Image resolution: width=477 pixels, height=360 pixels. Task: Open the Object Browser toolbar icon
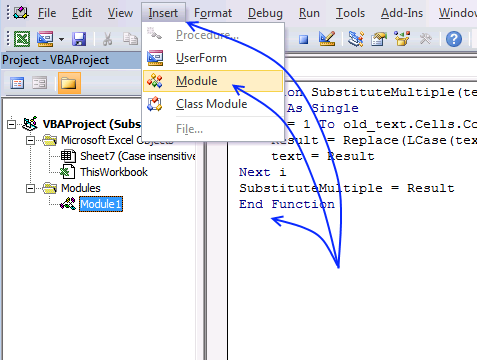coord(402,39)
